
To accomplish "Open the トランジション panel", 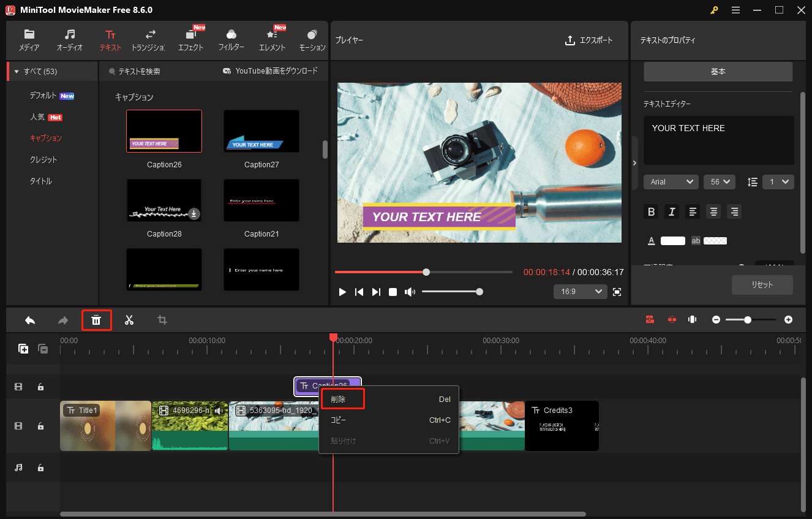I will [x=150, y=40].
